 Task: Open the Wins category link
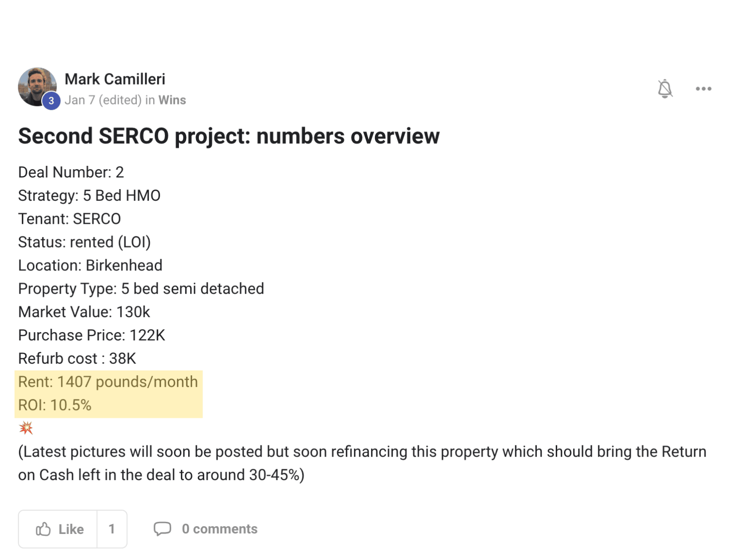(172, 100)
